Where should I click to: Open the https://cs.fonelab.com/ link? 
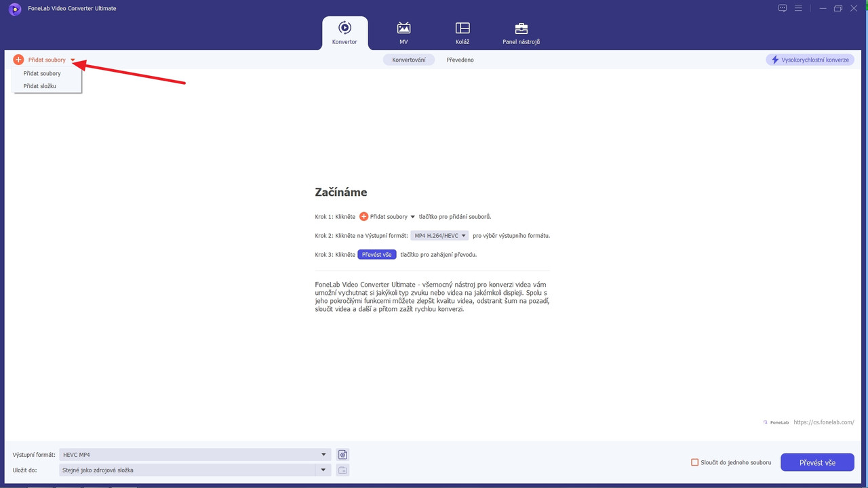[823, 422]
